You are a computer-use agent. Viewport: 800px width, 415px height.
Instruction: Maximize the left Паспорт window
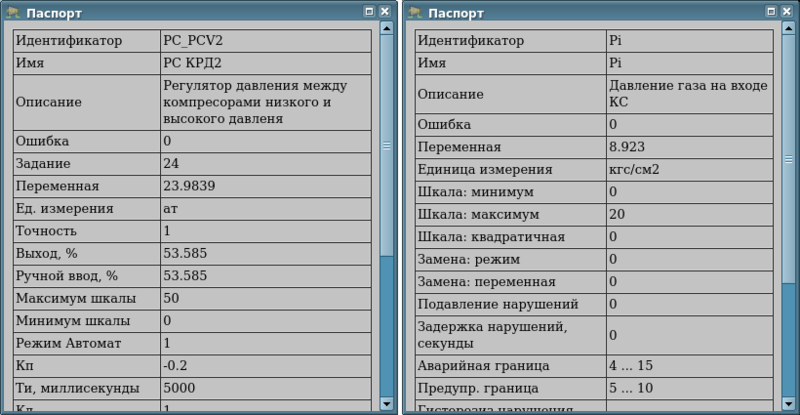coord(369,11)
